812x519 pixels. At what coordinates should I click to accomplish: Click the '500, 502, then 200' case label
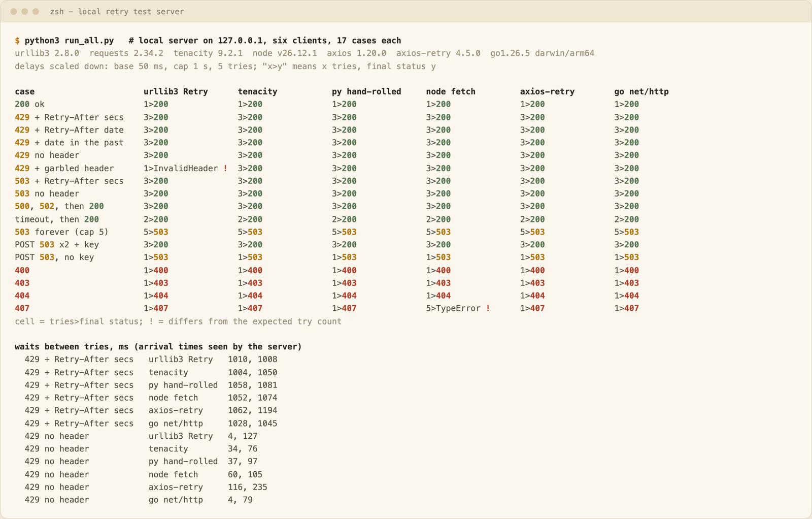pos(59,206)
